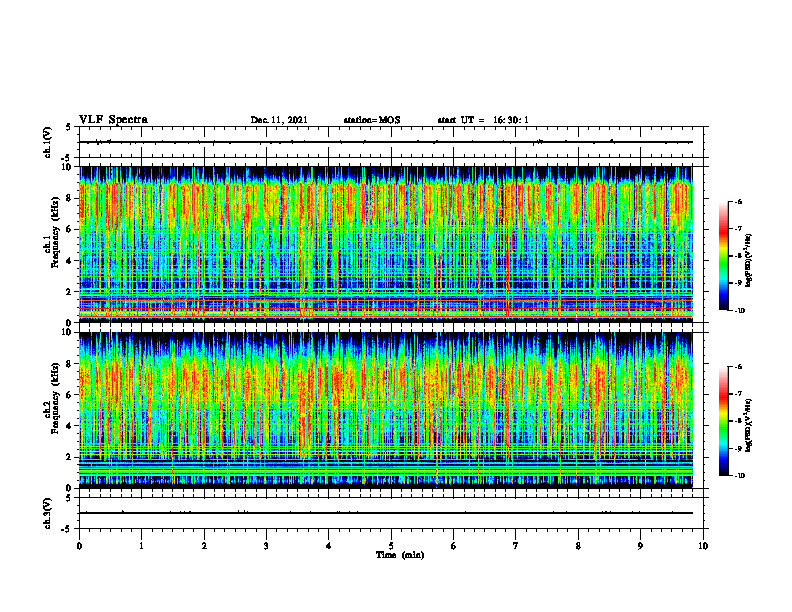Viewport: 792px width, 612px height.
Task: Click the "Time (min)" axis title
Action: (x=400, y=555)
